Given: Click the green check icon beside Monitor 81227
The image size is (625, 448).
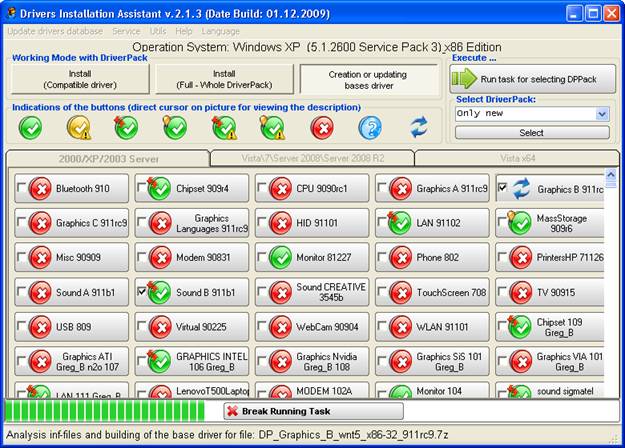Looking at the screenshot, I should click(280, 257).
